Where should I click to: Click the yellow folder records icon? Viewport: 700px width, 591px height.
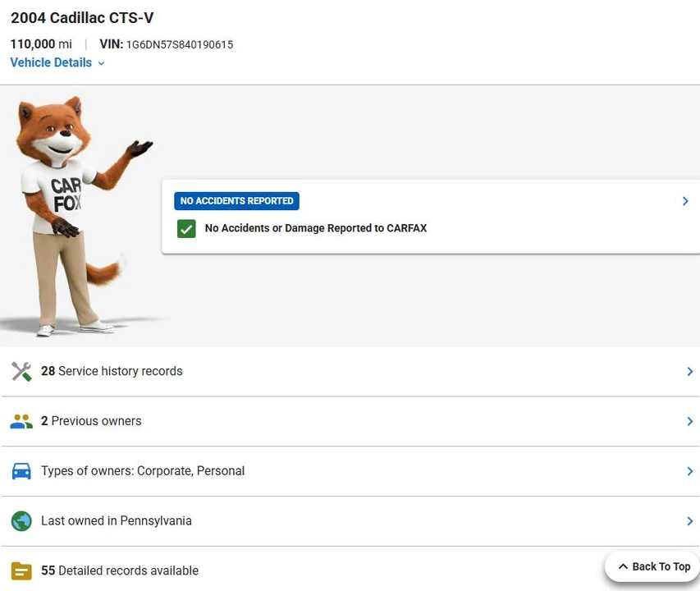coord(21,571)
